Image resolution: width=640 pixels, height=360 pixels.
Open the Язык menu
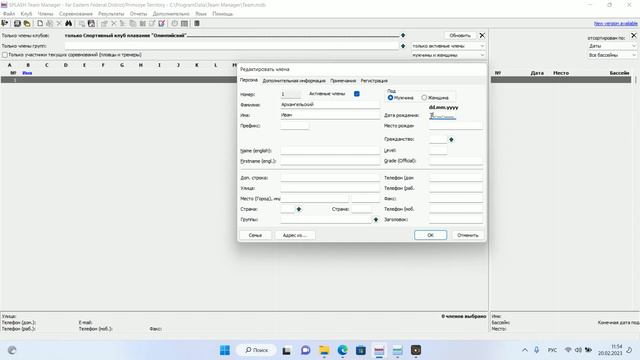[x=201, y=14]
